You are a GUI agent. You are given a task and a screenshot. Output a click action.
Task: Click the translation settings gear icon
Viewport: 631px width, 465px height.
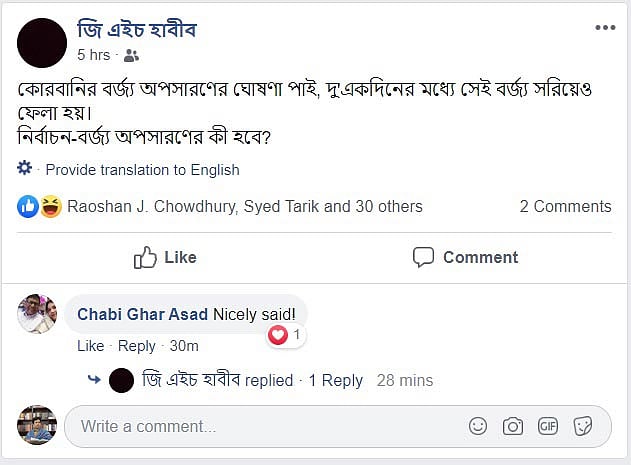(26, 169)
